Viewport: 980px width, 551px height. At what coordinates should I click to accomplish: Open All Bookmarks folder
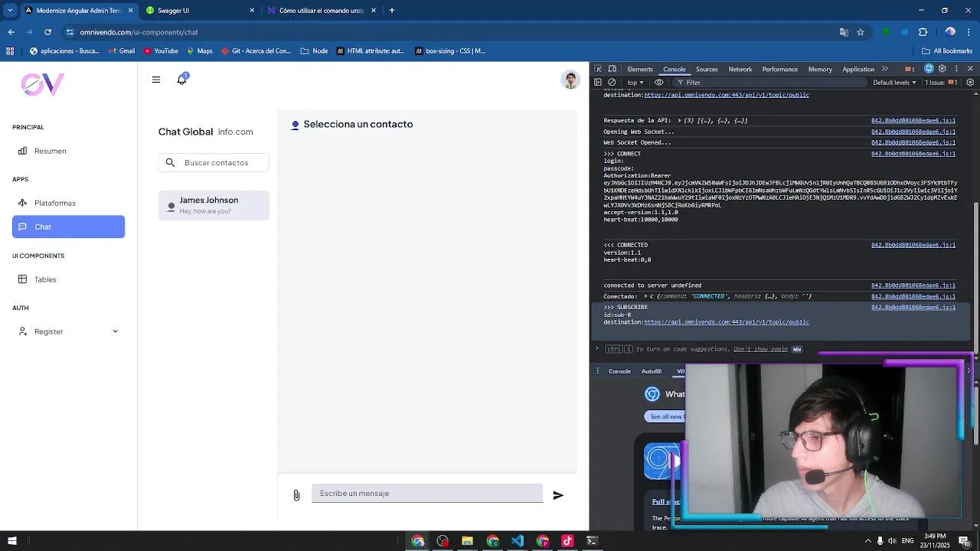[947, 51]
